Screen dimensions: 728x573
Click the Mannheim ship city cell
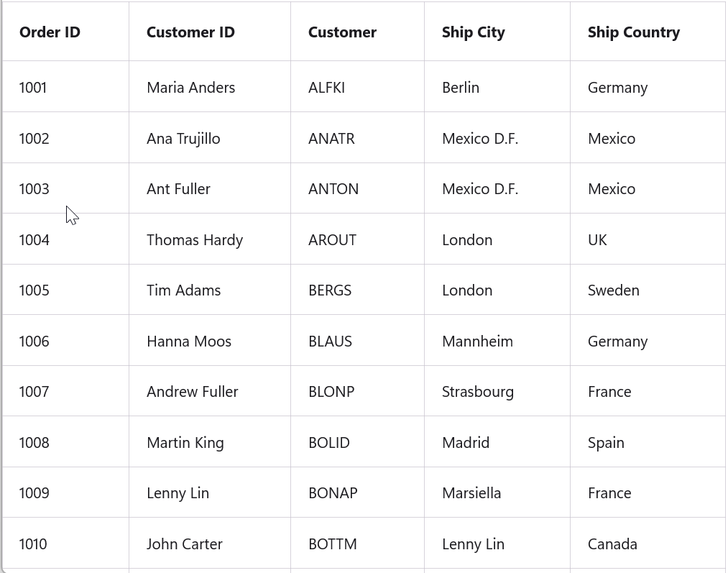pyautogui.click(x=477, y=341)
